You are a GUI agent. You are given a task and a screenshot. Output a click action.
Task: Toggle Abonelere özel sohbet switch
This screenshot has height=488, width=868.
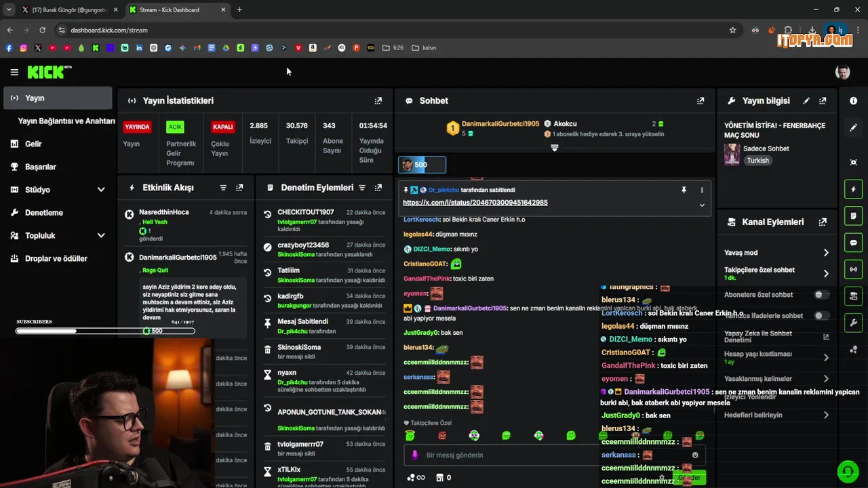pyautogui.click(x=821, y=295)
